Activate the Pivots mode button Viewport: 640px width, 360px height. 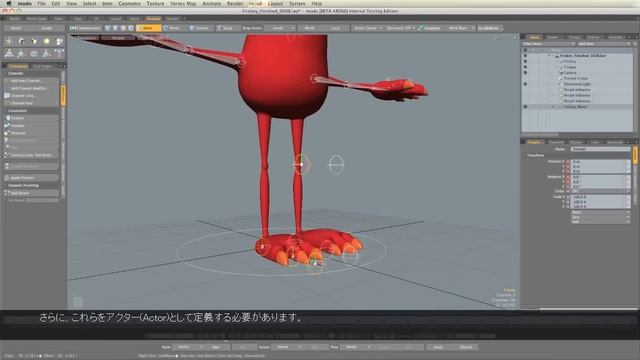173,28
